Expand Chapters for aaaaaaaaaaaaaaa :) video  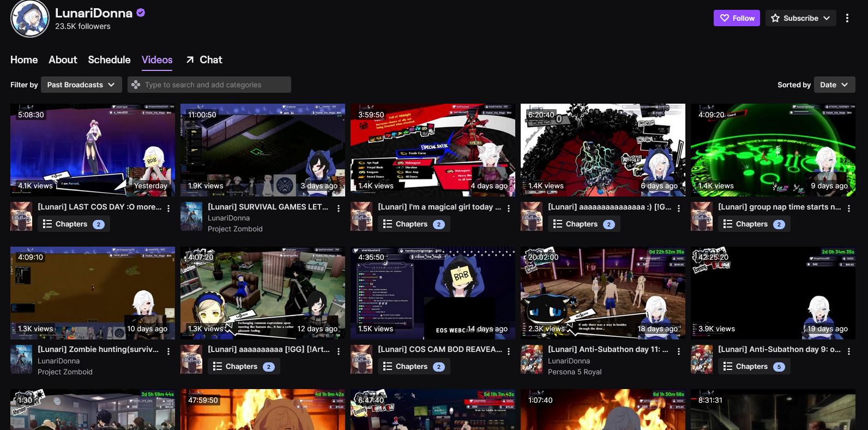584,224
